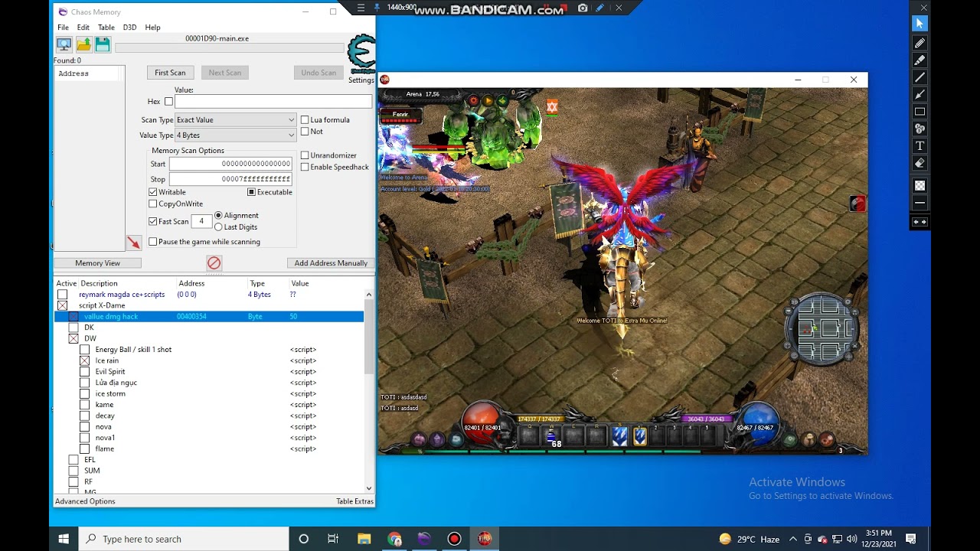Toggle Hex checkbox
The height and width of the screenshot is (551, 980).
(x=168, y=102)
